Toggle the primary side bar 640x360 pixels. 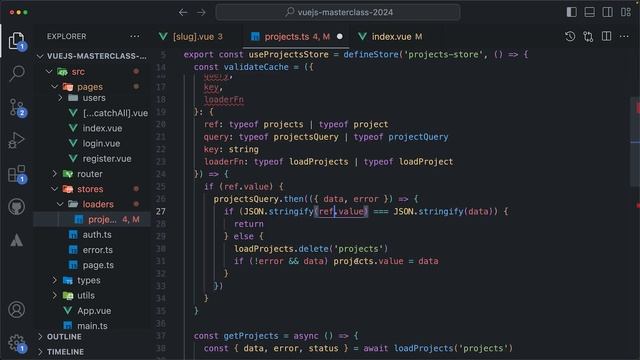[x=571, y=12]
